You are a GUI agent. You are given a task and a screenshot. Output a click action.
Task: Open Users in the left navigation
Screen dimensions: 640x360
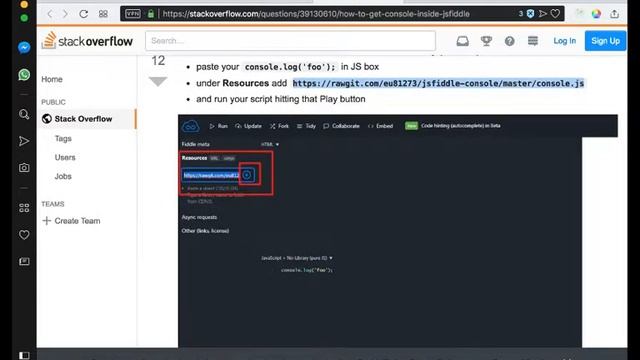pyautogui.click(x=65, y=157)
